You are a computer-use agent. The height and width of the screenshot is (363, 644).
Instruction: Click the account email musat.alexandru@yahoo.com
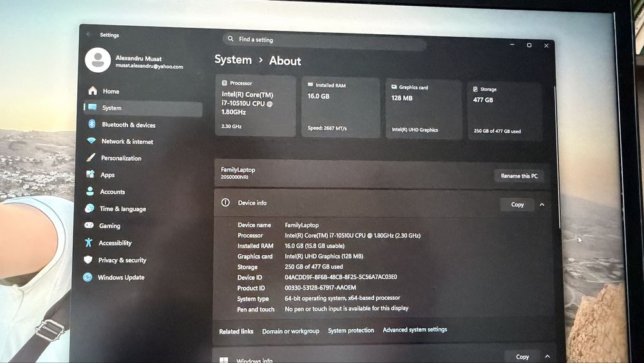click(149, 66)
